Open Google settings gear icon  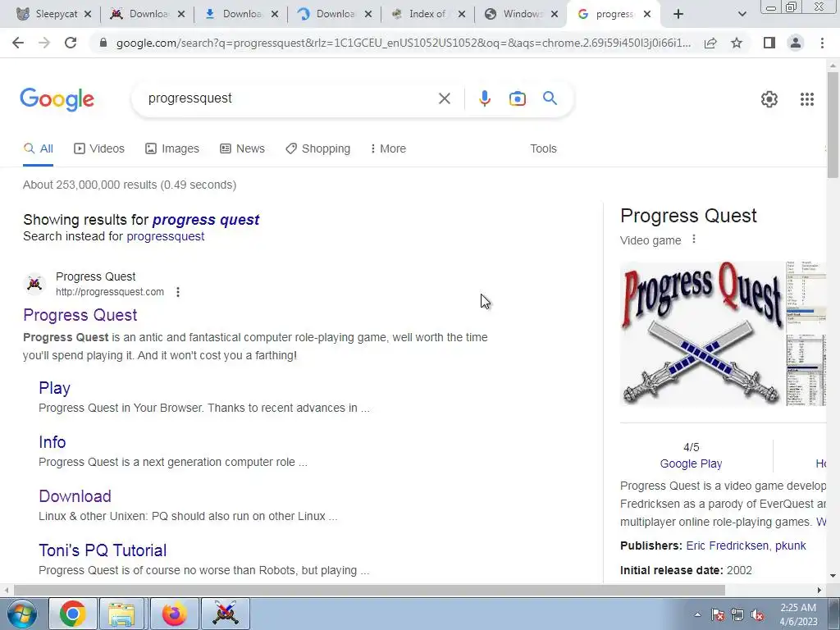click(x=769, y=99)
